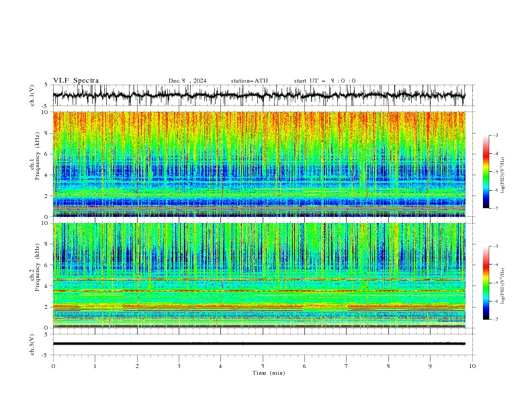Click the time axis tick label "6"
532x411 pixels.
[304, 366]
